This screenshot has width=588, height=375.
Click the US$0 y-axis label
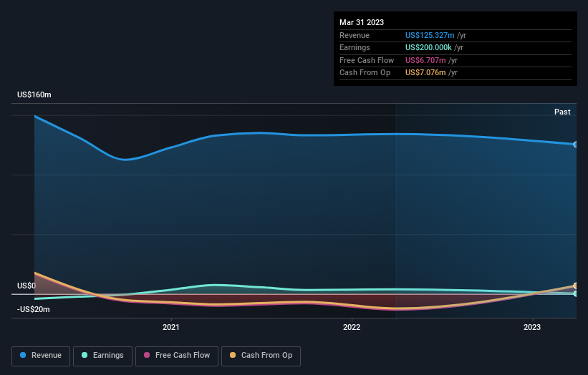pyautogui.click(x=26, y=286)
